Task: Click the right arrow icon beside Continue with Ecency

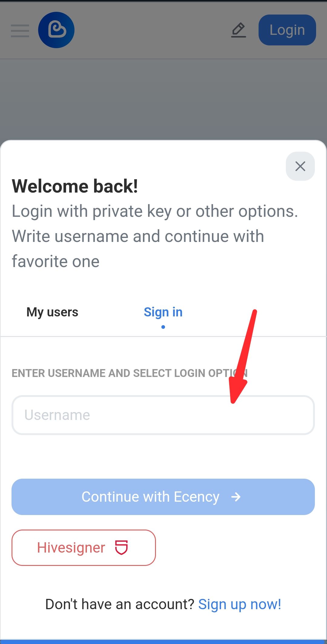Action: (x=236, y=497)
